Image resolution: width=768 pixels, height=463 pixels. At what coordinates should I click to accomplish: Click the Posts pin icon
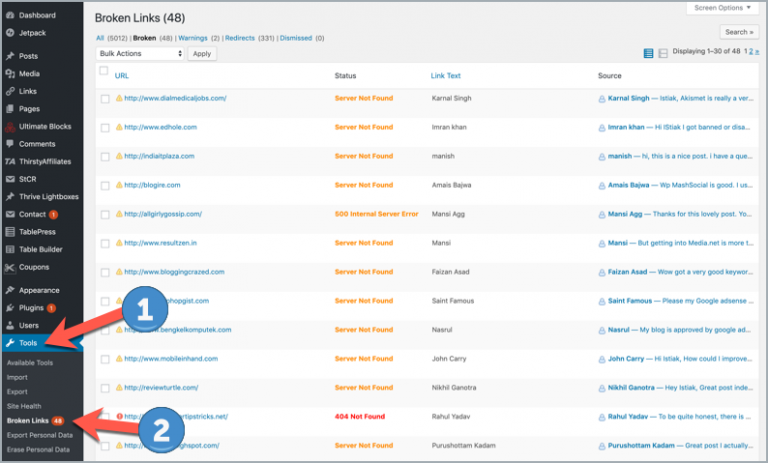click(x=9, y=56)
